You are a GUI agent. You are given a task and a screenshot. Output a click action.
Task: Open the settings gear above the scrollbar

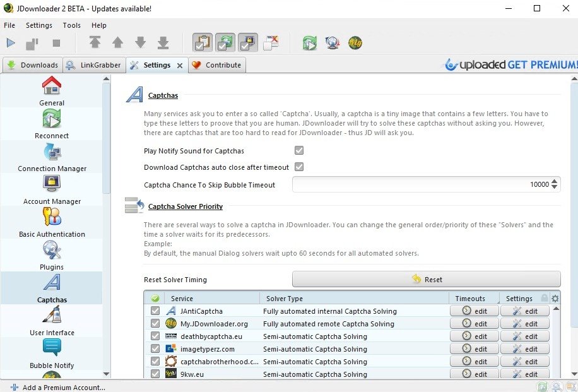pyautogui.click(x=554, y=298)
